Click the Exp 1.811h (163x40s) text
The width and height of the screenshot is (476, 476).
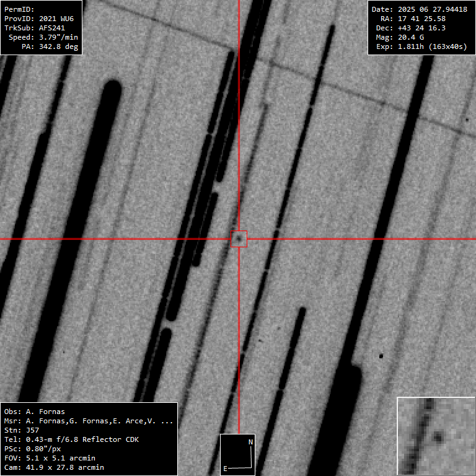[x=421, y=46]
